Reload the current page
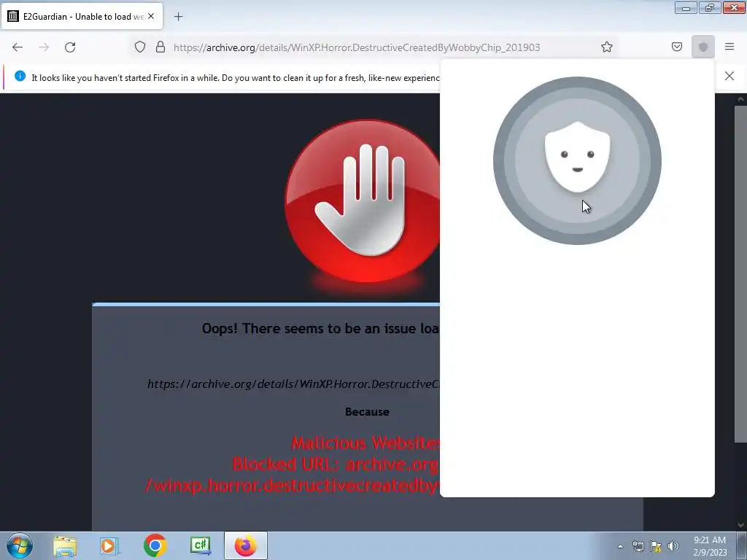Screen dimensions: 747x560 click(70, 47)
